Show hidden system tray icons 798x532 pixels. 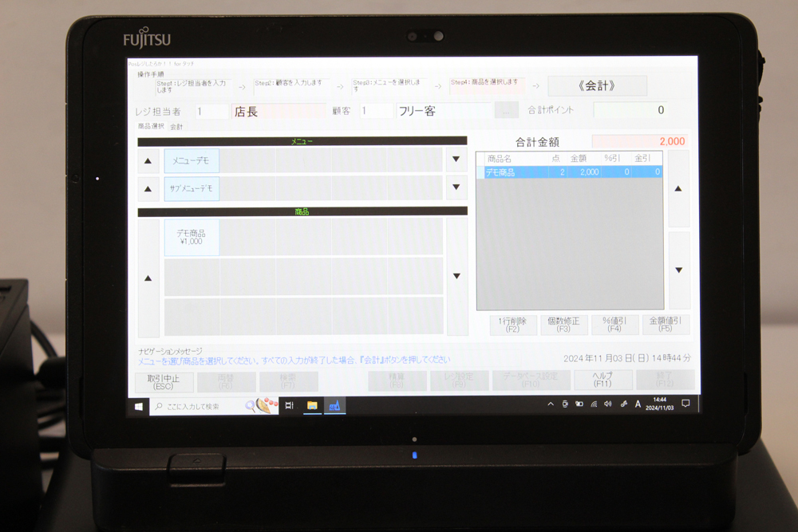click(x=550, y=404)
